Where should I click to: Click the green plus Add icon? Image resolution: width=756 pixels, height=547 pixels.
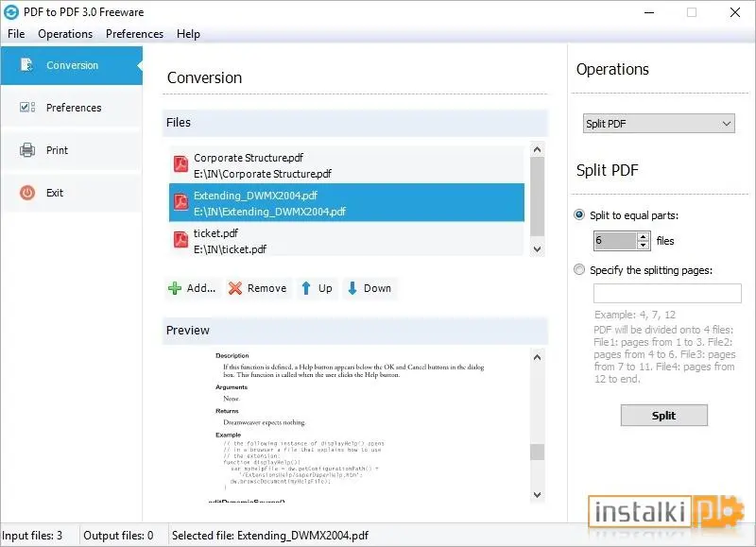coord(175,288)
